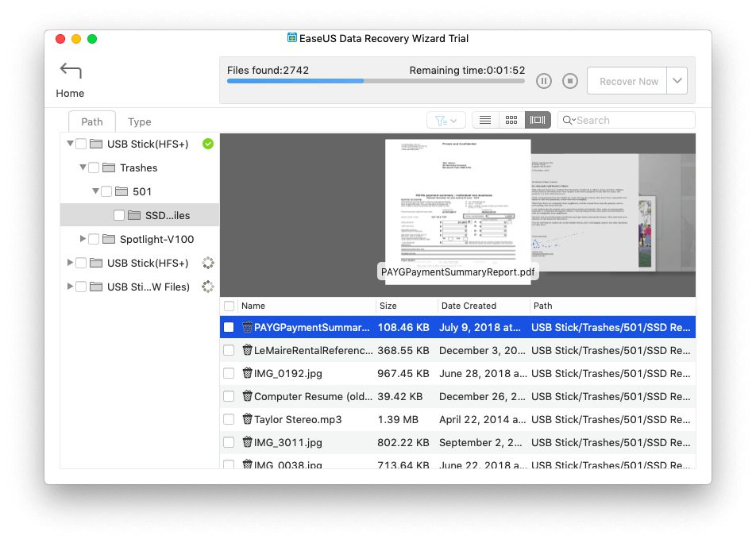The height and width of the screenshot is (543, 756).
Task: Check the PAYGPaymentSummar... file checkbox
Action: (229, 327)
